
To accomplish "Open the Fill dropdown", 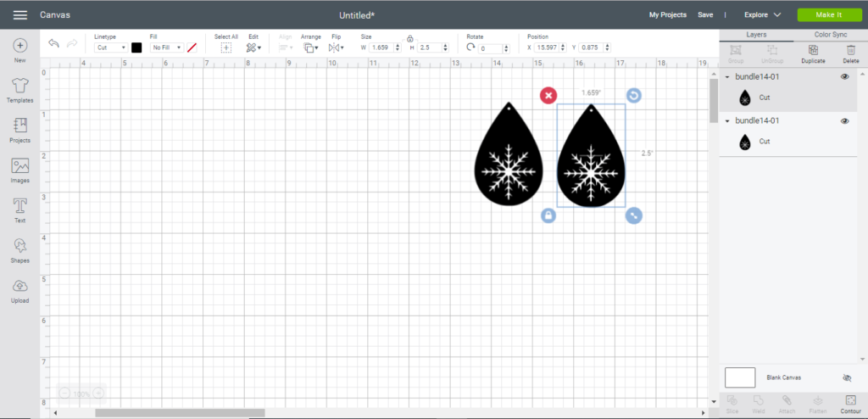I will click(167, 47).
